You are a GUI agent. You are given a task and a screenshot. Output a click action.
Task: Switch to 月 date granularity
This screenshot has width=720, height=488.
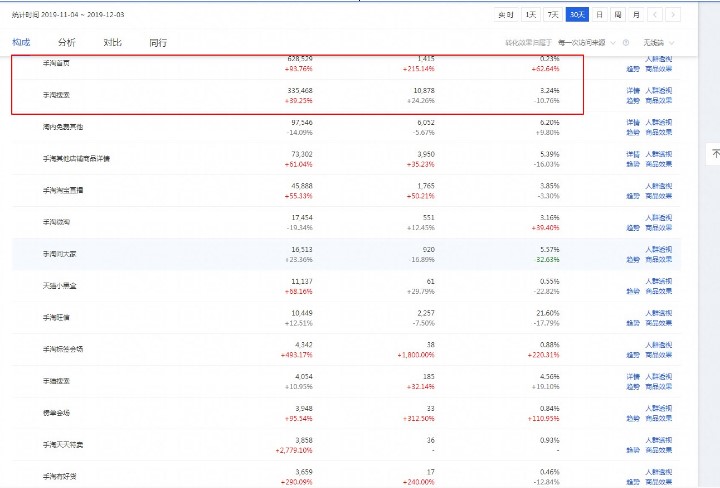636,15
